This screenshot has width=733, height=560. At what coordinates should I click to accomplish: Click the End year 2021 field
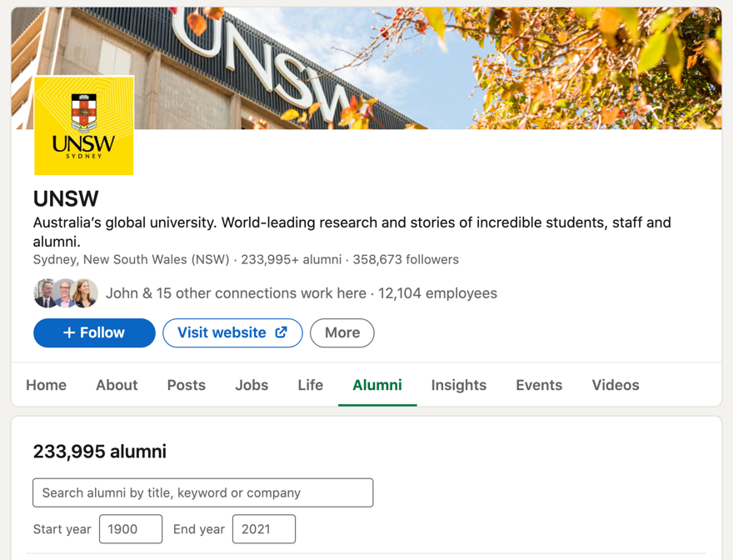pyautogui.click(x=264, y=529)
